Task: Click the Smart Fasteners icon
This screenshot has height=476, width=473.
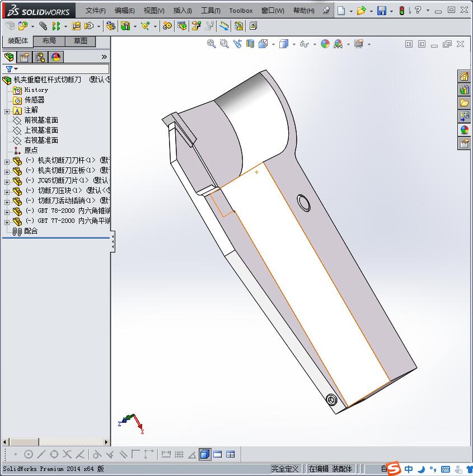Action: pos(76,26)
